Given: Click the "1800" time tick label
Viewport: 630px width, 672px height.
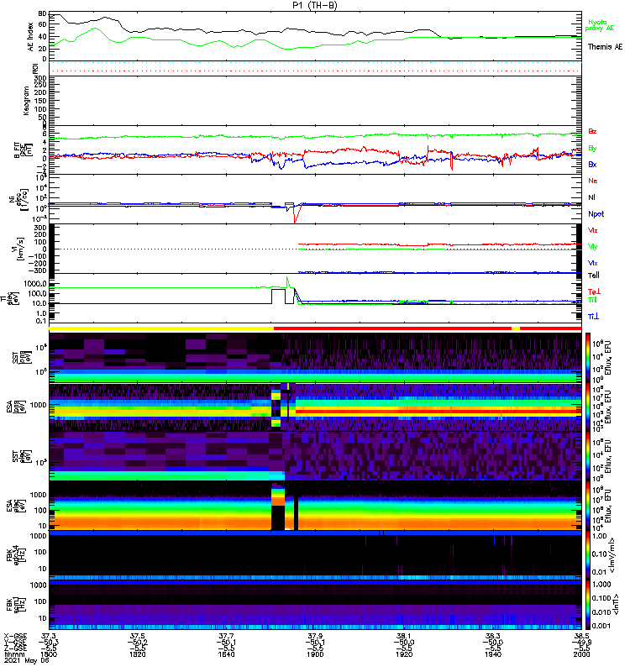Looking at the screenshot, I should (x=49, y=654).
